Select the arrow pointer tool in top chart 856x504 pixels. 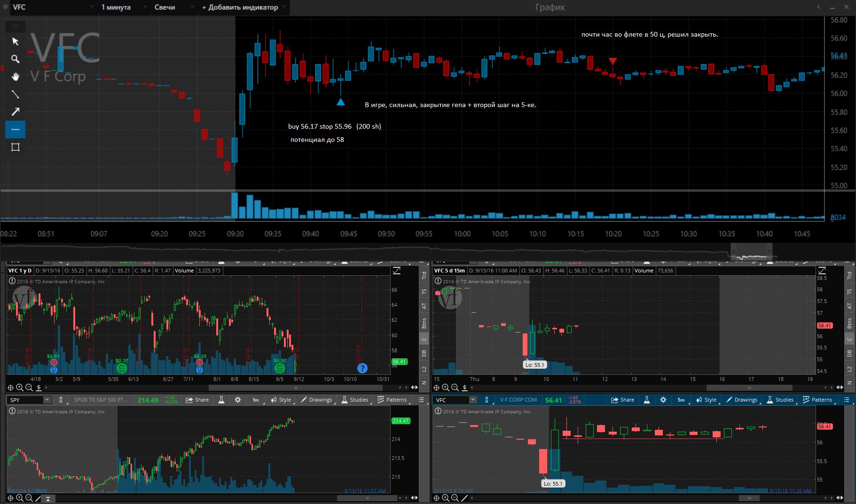[x=15, y=41]
